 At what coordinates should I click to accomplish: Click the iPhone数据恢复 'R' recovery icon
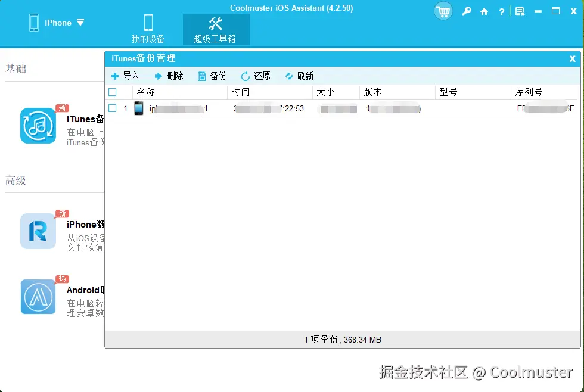point(38,232)
